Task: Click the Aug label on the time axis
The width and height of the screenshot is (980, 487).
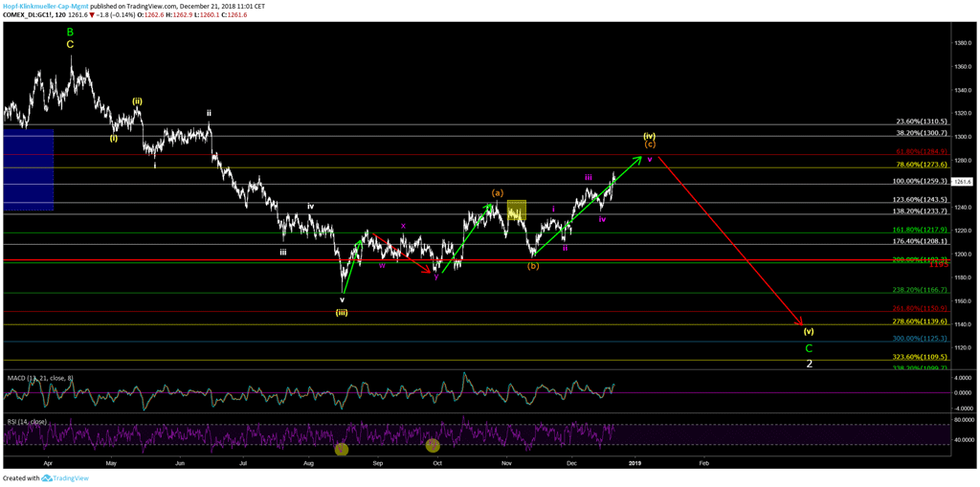Action: point(308,462)
